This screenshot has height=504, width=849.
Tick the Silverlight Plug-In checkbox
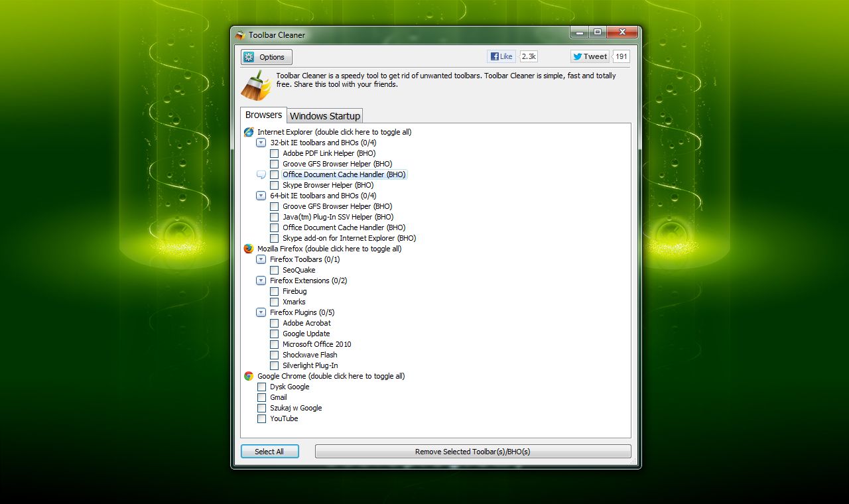[274, 365]
